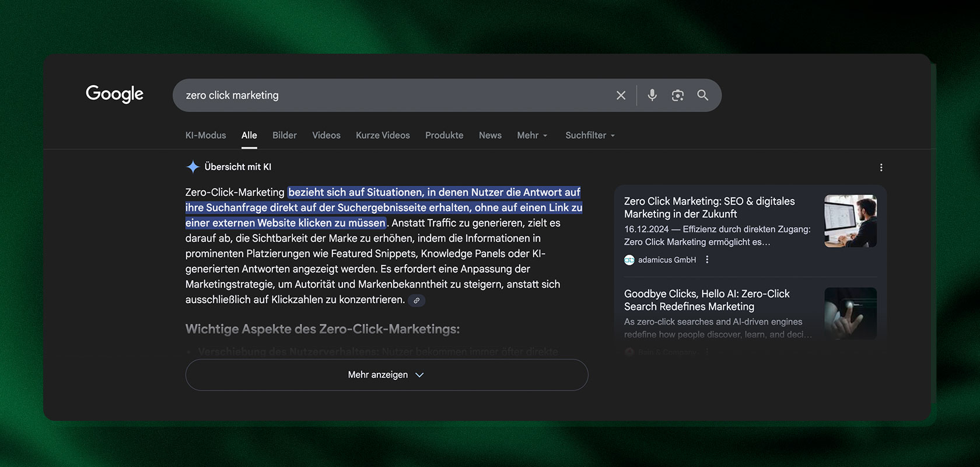
Task: Click thumbnail of man at computer
Action: pyautogui.click(x=850, y=221)
